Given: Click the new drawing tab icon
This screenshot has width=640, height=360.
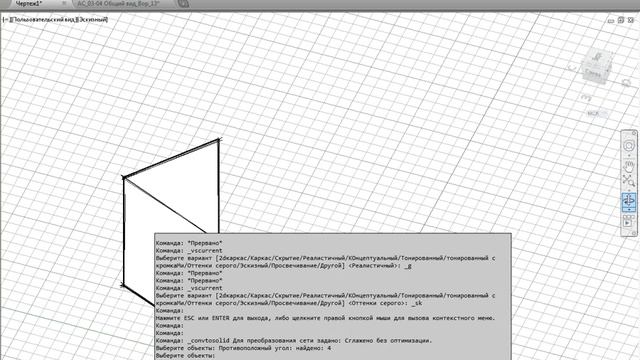Looking at the screenshot, I should (183, 4).
